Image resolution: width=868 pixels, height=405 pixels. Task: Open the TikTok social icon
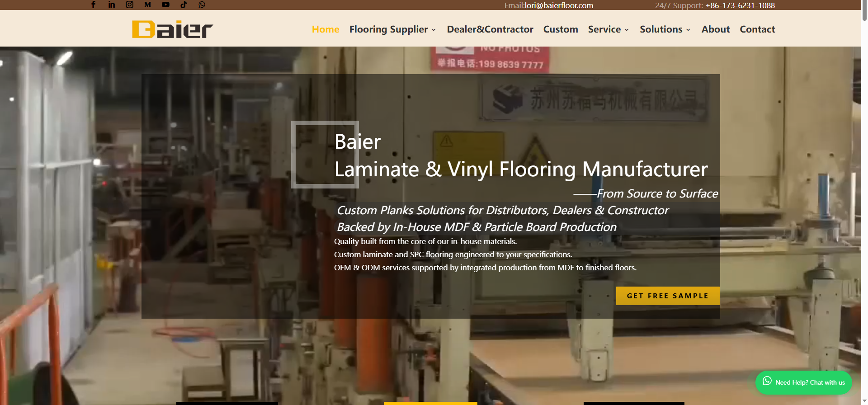click(184, 5)
